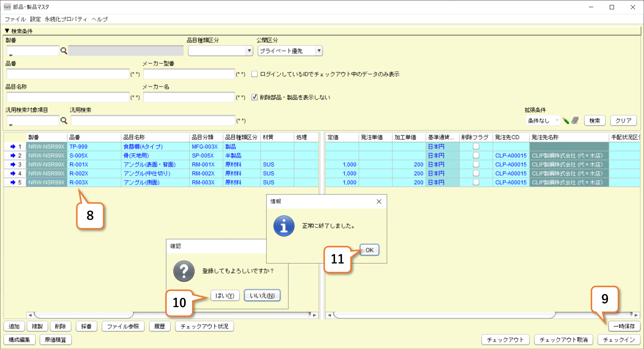Click the クリア button
This screenshot has width=644, height=349.
(x=623, y=121)
